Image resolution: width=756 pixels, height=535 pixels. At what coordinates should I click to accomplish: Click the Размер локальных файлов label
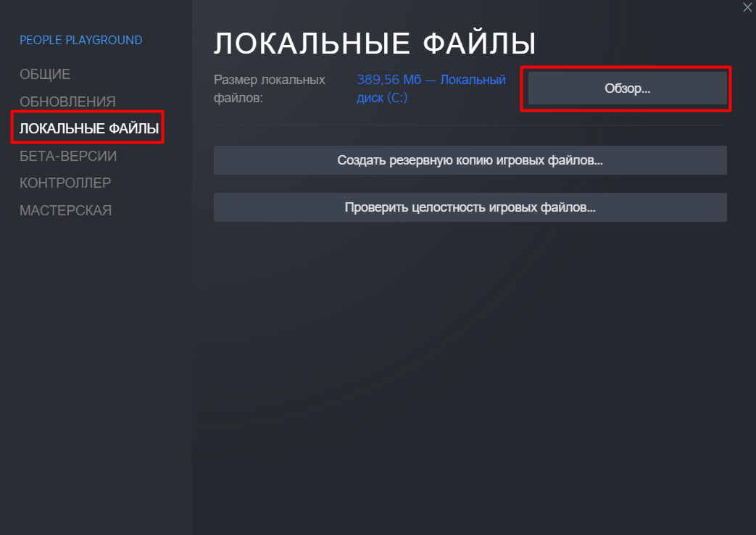(x=269, y=88)
